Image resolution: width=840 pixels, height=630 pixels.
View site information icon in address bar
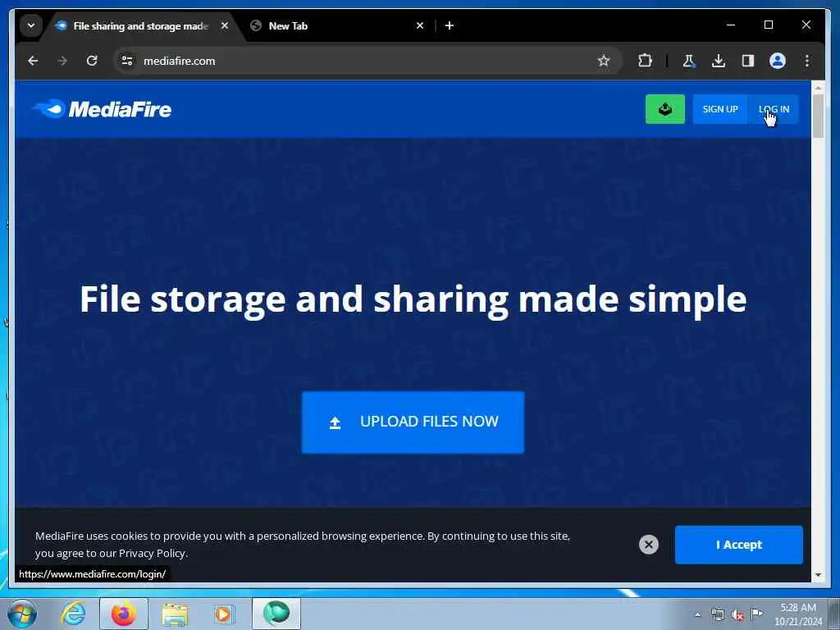point(127,61)
